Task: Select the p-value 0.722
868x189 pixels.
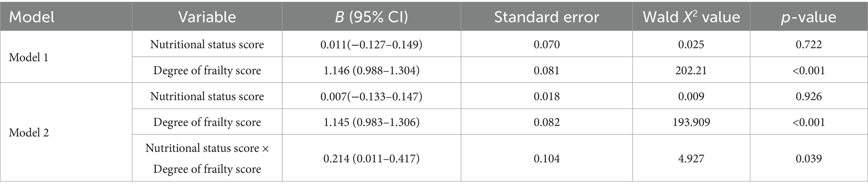Action: (x=808, y=45)
